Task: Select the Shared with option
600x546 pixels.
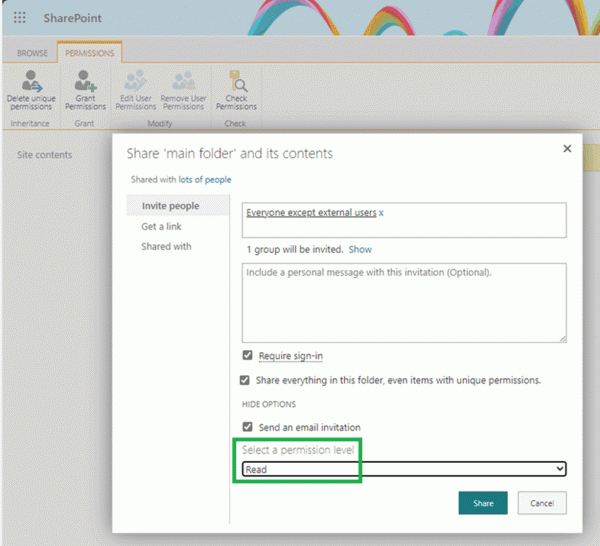Action: click(166, 246)
